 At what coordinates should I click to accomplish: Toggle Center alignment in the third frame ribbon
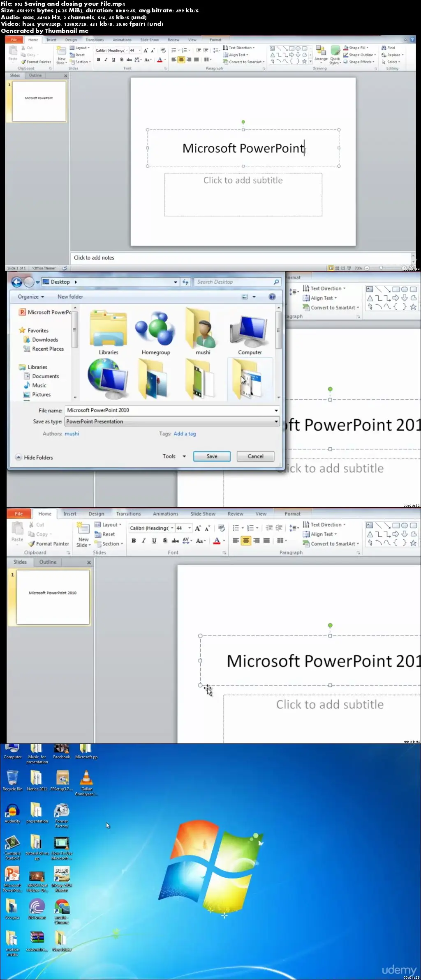246,541
